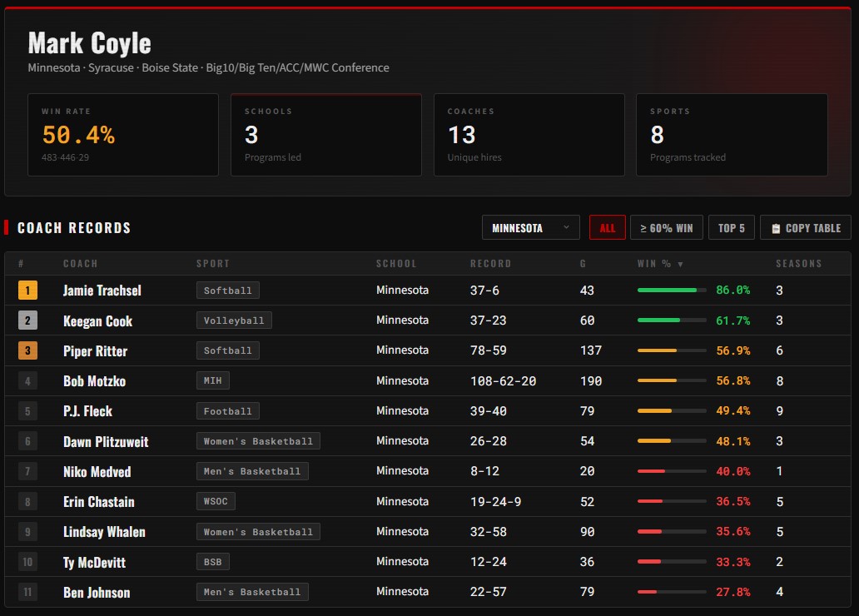Click the bronze rank 3 badge
Screen dimensions: 859x616
click(x=28, y=350)
